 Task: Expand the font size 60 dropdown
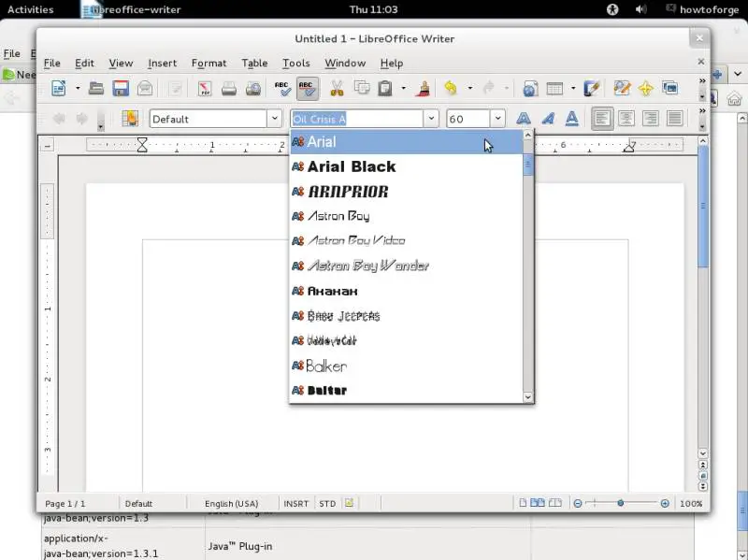click(497, 119)
